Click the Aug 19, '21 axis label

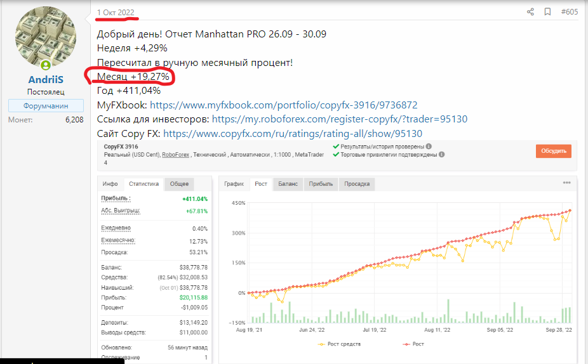[249, 330]
